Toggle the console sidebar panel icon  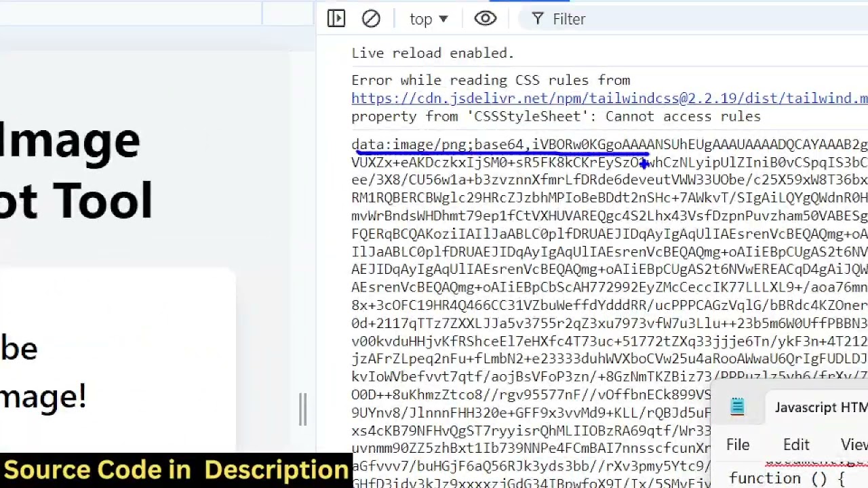tap(336, 19)
